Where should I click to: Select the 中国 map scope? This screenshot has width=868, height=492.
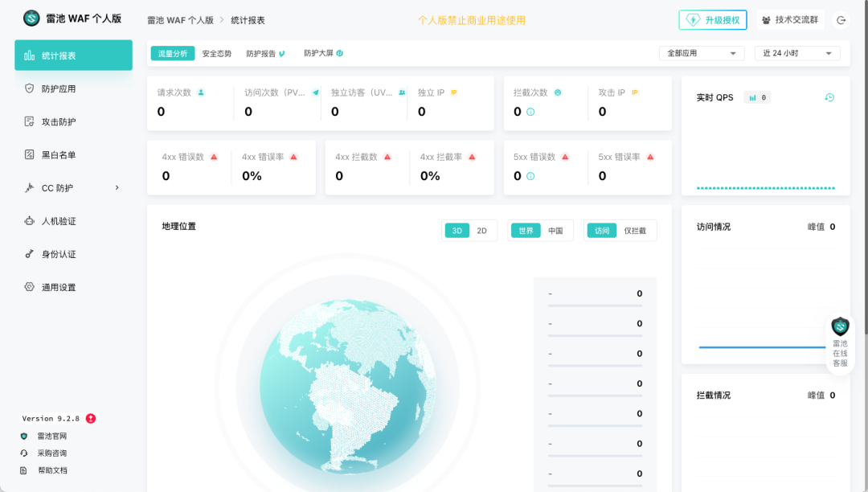pyautogui.click(x=555, y=231)
